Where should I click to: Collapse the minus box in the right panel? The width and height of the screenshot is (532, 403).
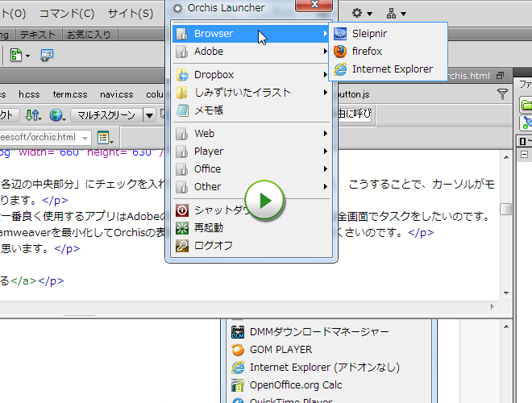[x=524, y=155]
